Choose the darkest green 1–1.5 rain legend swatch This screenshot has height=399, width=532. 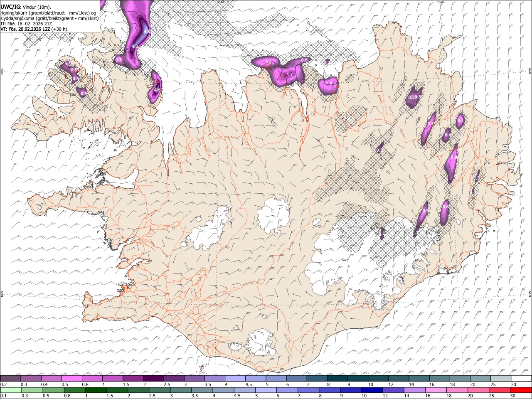click(x=96, y=390)
